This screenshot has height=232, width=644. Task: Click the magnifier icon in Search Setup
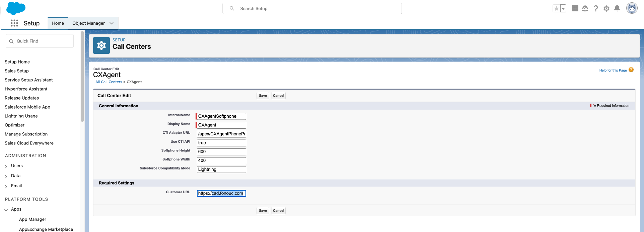pos(232,8)
